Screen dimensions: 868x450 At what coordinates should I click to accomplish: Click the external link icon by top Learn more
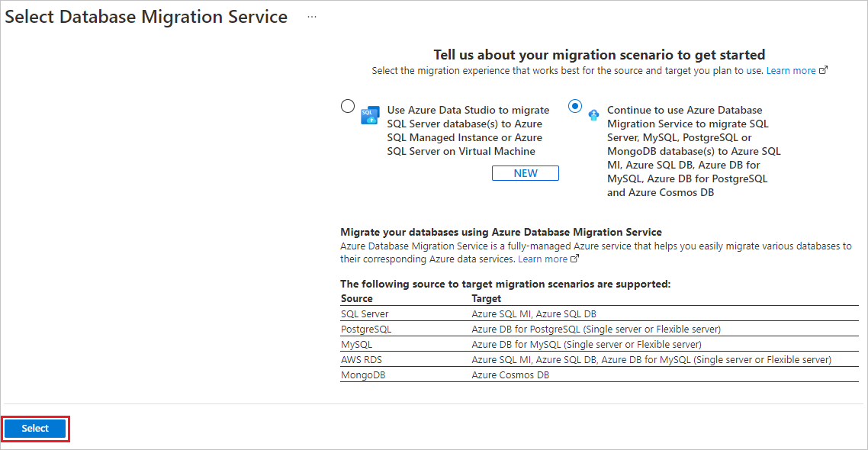point(823,70)
